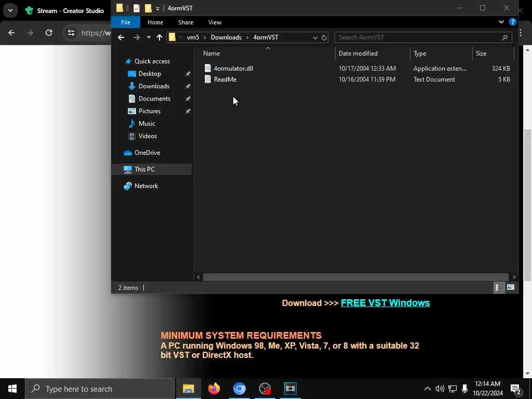Viewport: 532px width, 399px height.
Task: Open Videos in the navigation pane
Action: (148, 136)
